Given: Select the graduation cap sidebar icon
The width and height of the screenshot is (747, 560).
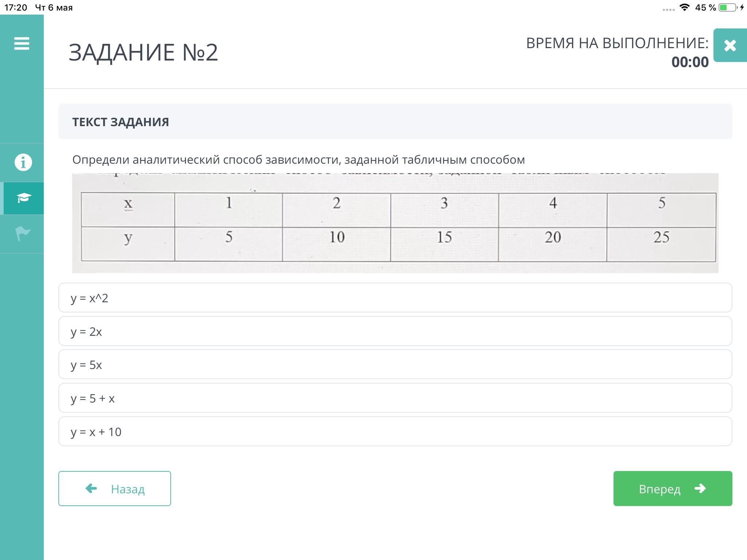Looking at the screenshot, I should [24, 198].
